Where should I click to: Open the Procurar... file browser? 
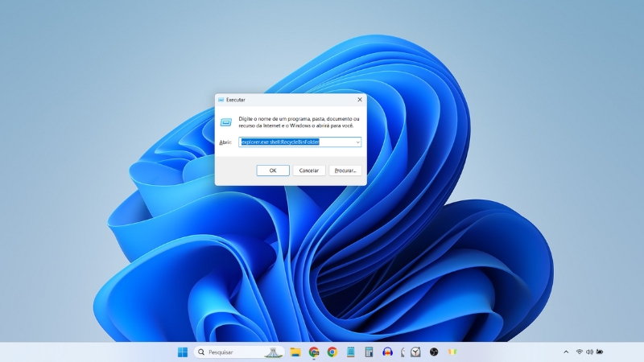[345, 171]
